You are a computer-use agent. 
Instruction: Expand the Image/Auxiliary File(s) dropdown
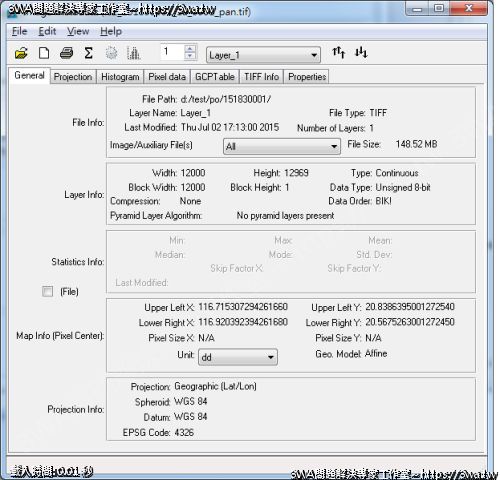282,146
